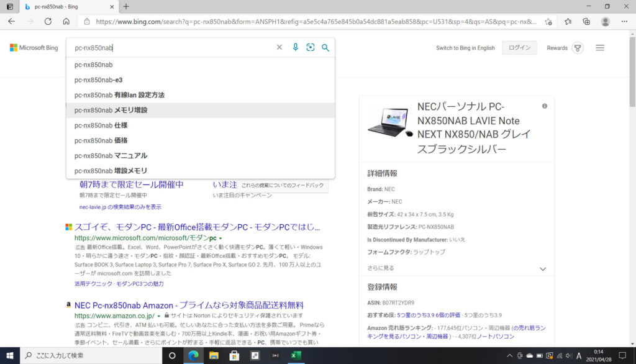Viewport: 636px width, 364px height.
Task: Click the voice search microphone icon
Action: (x=296, y=48)
